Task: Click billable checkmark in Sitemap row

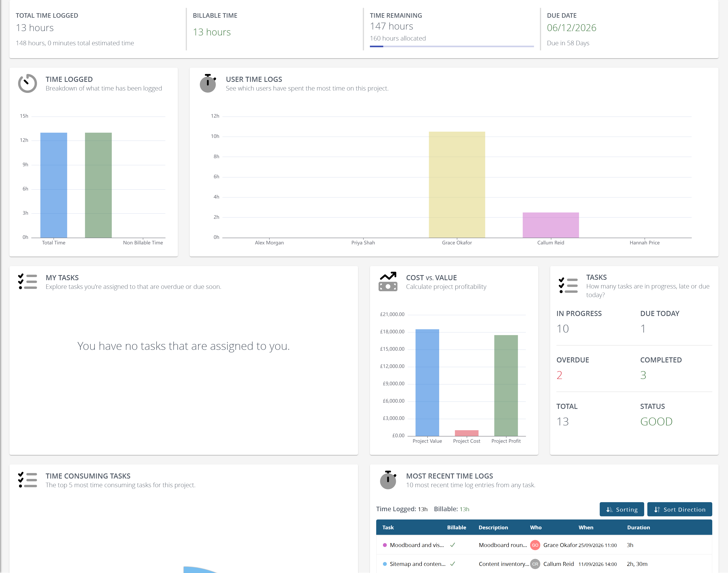Action: [x=453, y=564]
